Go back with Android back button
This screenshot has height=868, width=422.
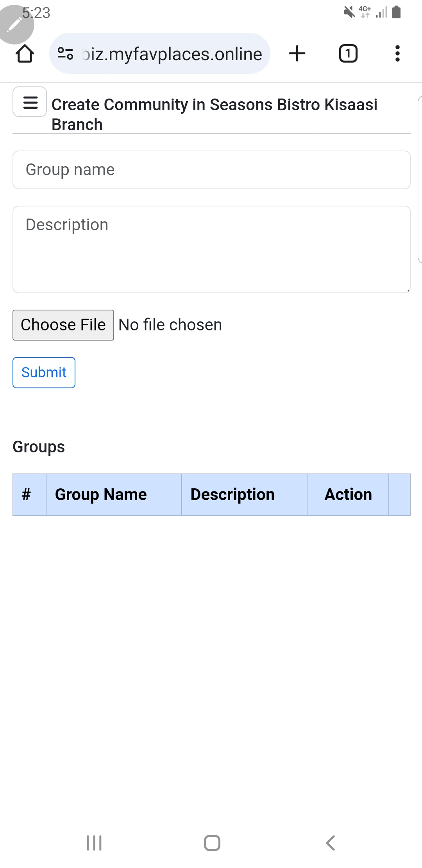(331, 843)
